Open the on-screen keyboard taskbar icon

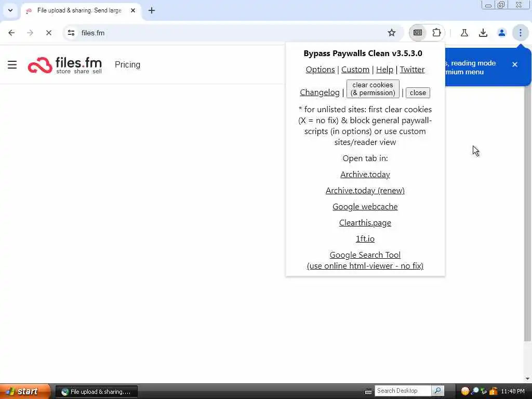coord(368,392)
